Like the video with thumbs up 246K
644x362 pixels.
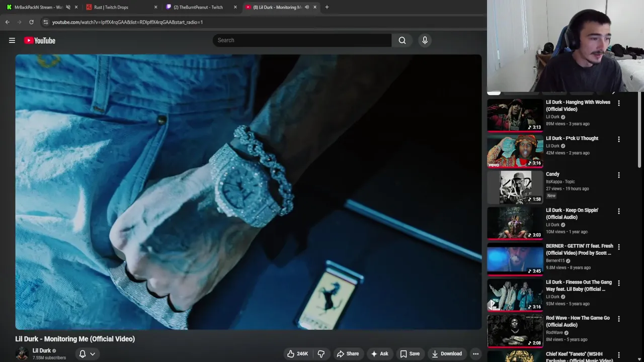297,353
